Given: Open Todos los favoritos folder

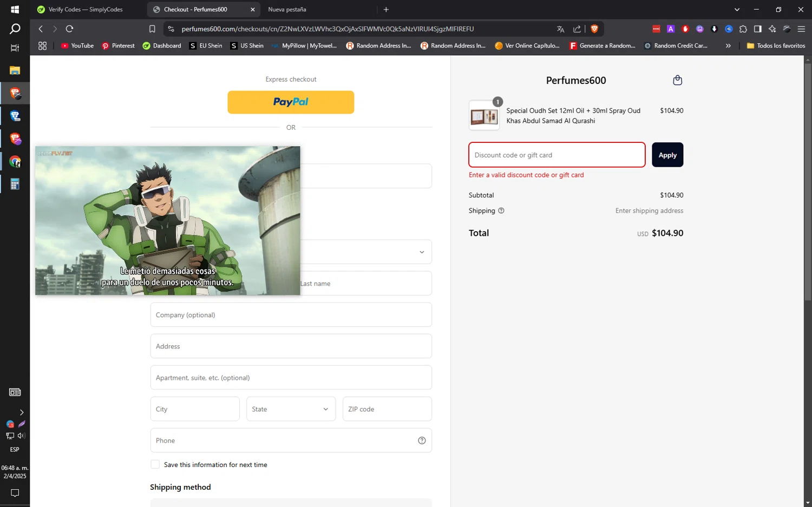Looking at the screenshot, I should coord(776,46).
